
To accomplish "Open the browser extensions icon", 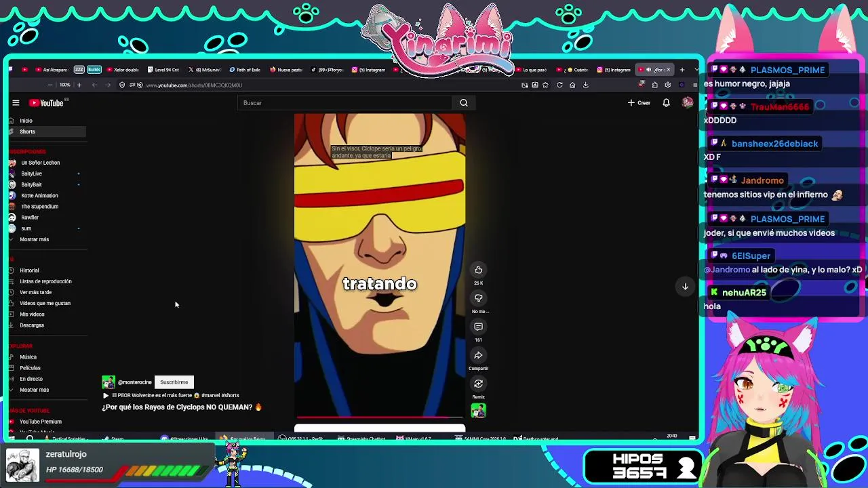I will (x=654, y=85).
